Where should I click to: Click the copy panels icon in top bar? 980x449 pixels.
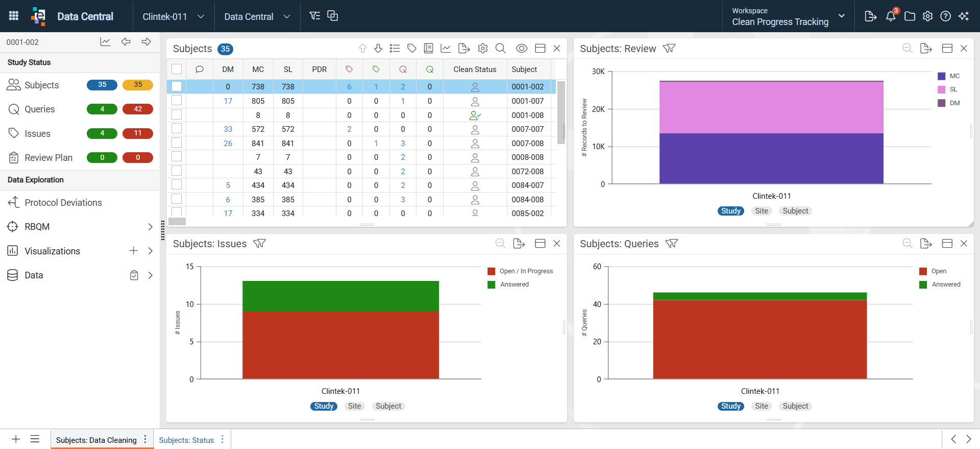click(333, 16)
